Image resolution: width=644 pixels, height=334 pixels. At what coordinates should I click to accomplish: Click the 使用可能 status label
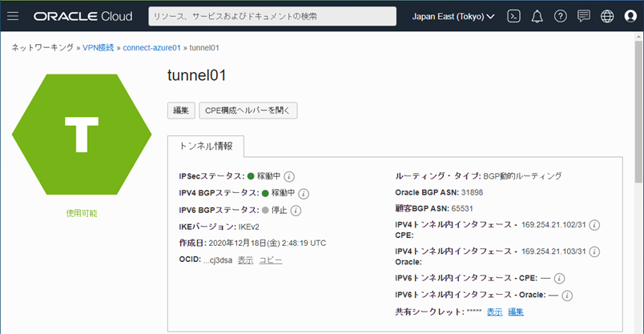pos(82,213)
